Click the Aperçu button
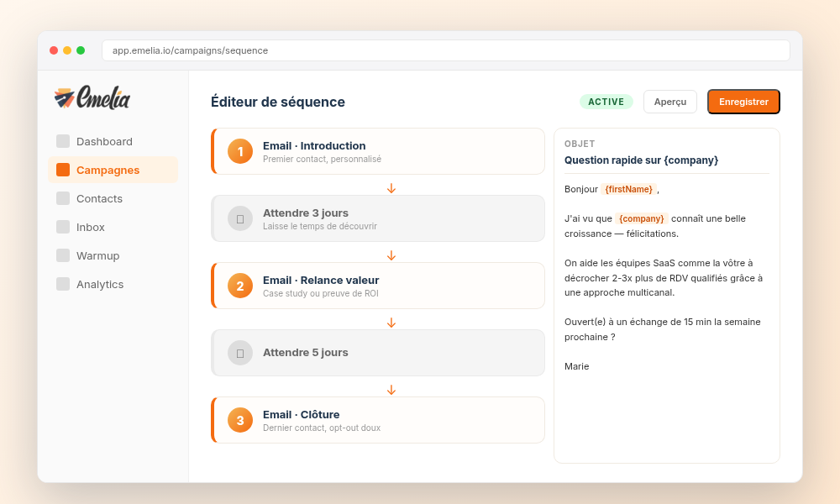The height and width of the screenshot is (504, 840). tap(670, 102)
